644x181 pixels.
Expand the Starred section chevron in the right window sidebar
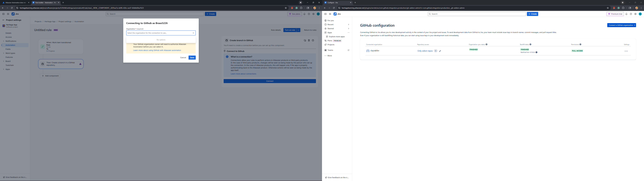tap(349, 29)
